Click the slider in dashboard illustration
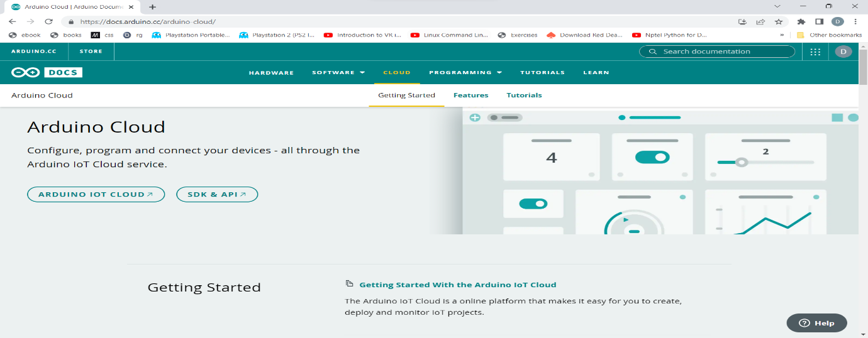868x338 pixels. 742,162
